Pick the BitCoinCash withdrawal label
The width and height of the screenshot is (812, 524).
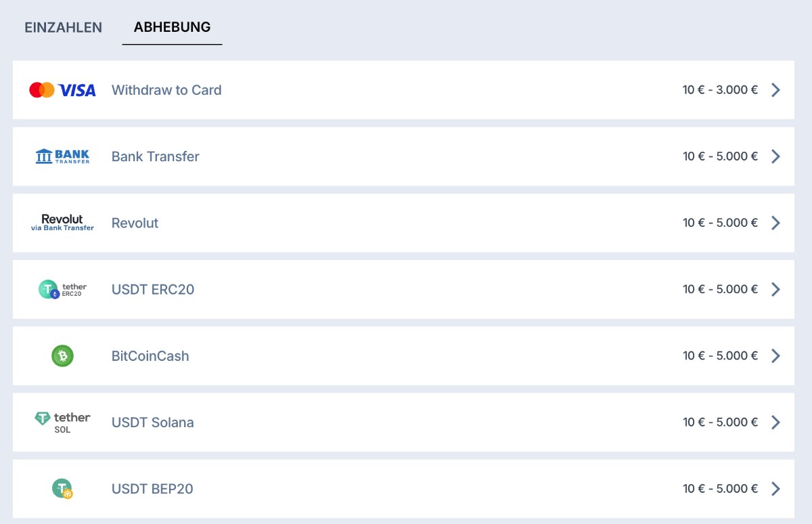point(150,356)
